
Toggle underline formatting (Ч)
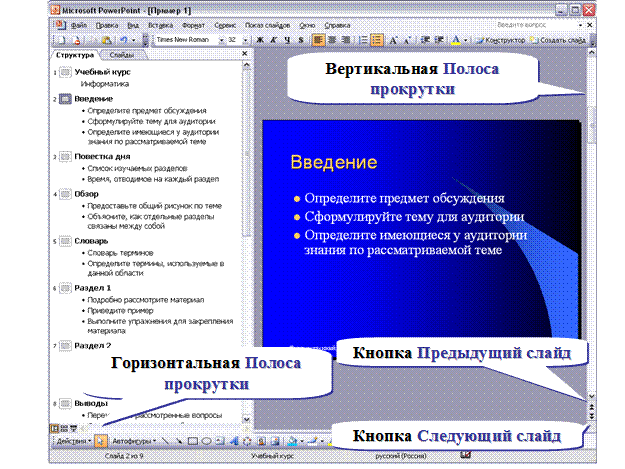pyautogui.click(x=287, y=40)
